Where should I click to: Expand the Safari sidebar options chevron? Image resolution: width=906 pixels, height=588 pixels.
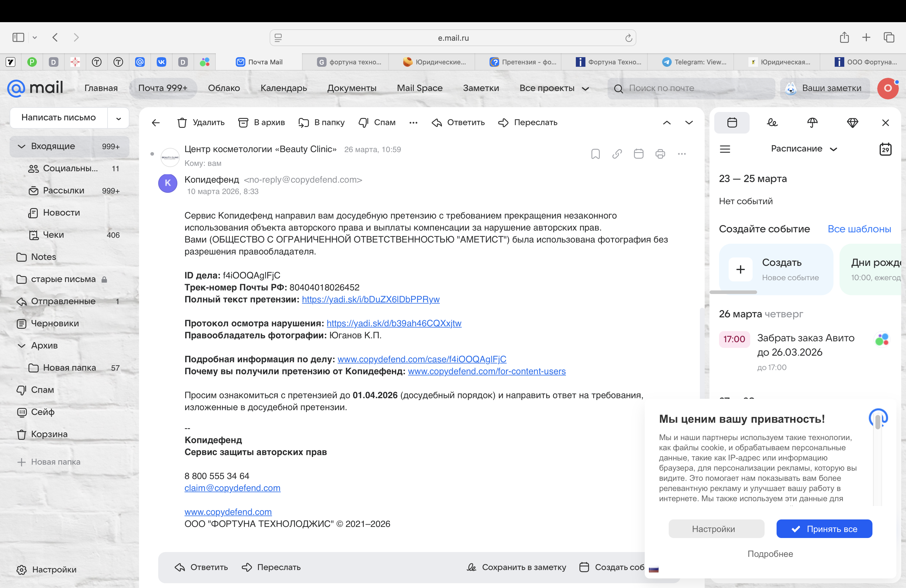tap(35, 37)
